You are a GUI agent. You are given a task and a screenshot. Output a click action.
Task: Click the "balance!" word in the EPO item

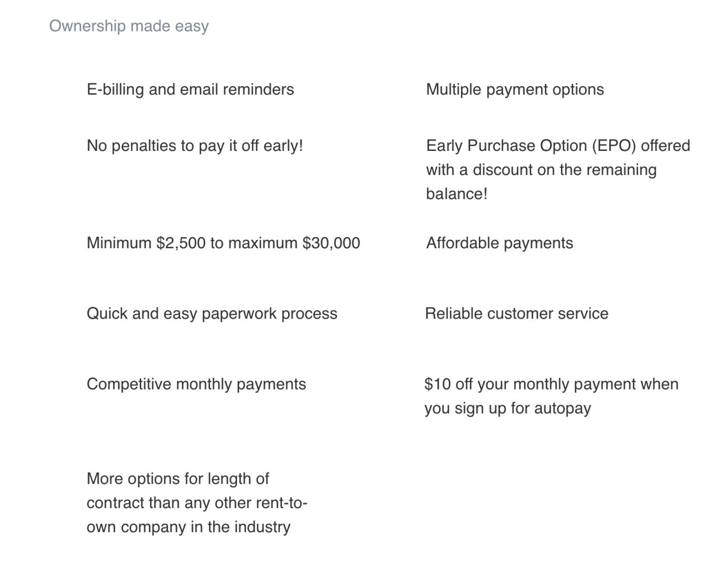tap(456, 194)
